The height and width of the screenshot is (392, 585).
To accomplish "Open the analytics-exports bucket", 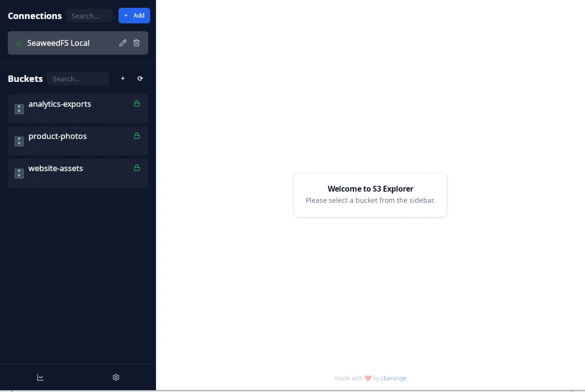I will click(78, 109).
